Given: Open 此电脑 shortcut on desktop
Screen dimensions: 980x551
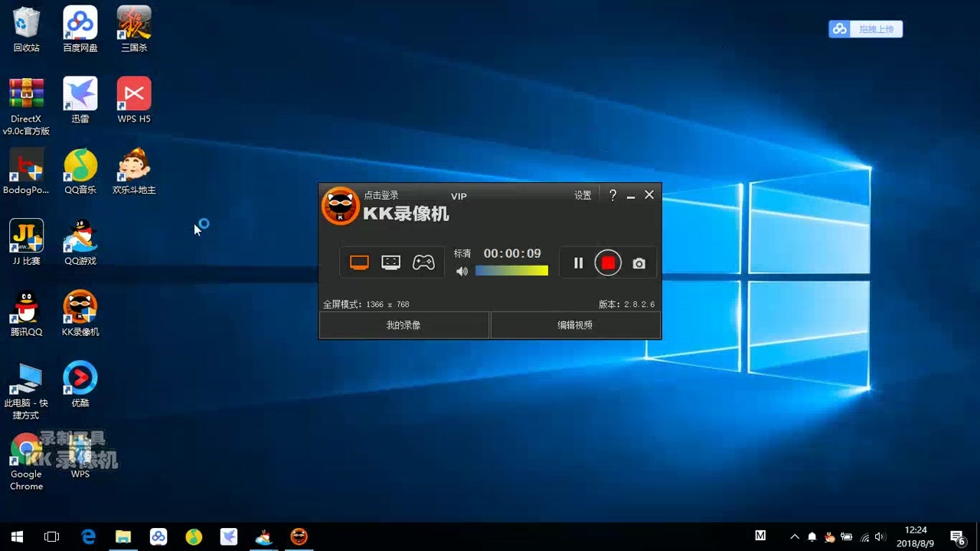Looking at the screenshot, I should [x=26, y=391].
